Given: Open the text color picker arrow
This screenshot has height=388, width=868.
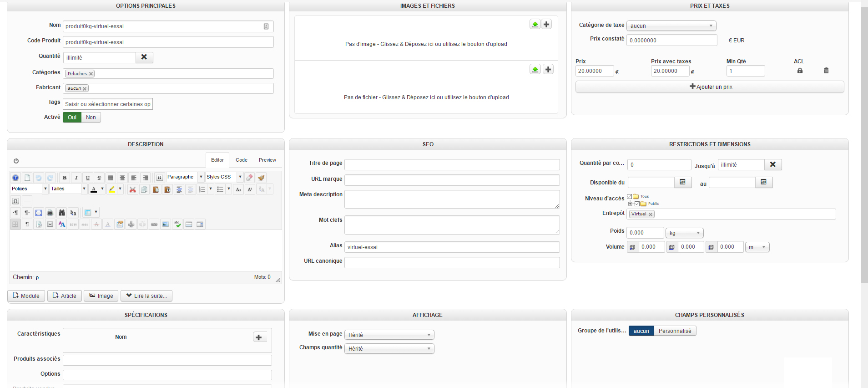Looking at the screenshot, I should pyautogui.click(x=102, y=189).
